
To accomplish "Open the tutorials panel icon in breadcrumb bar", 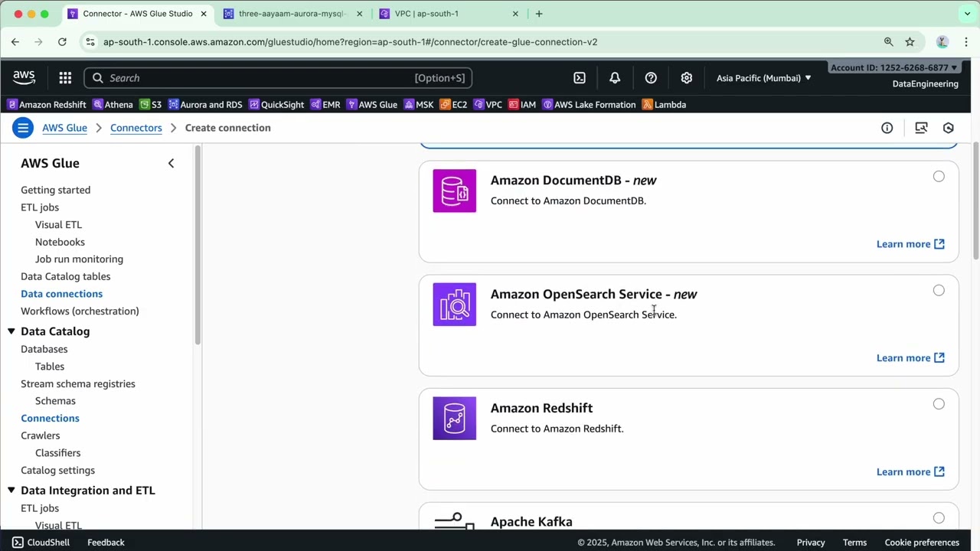I will [921, 128].
